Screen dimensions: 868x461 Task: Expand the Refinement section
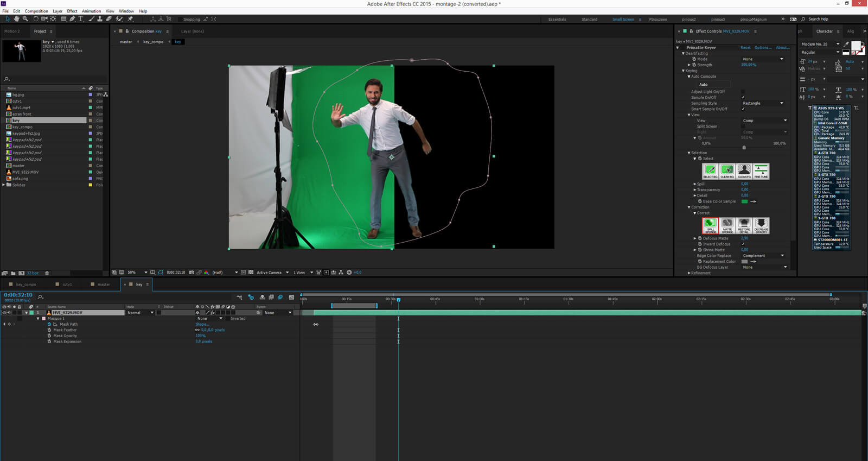click(x=689, y=273)
